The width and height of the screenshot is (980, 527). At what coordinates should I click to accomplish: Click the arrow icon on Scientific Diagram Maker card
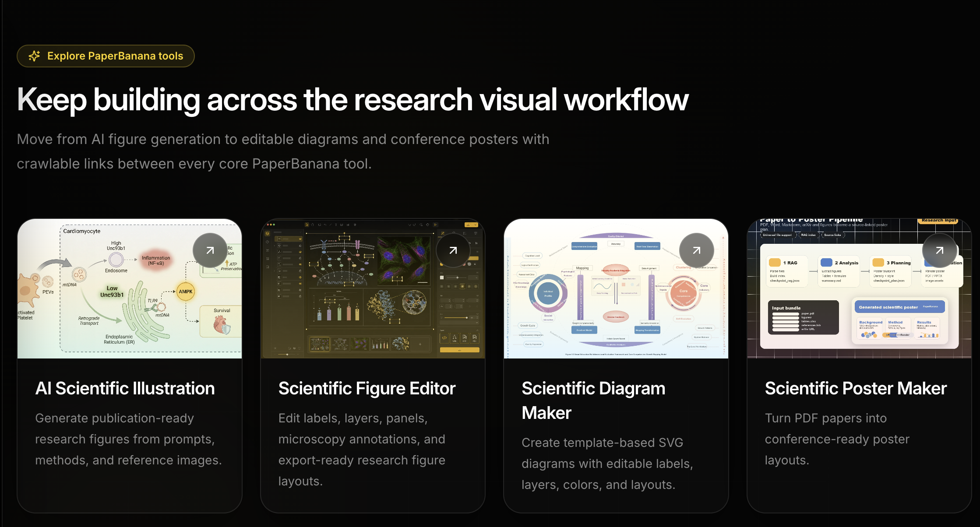tap(697, 250)
